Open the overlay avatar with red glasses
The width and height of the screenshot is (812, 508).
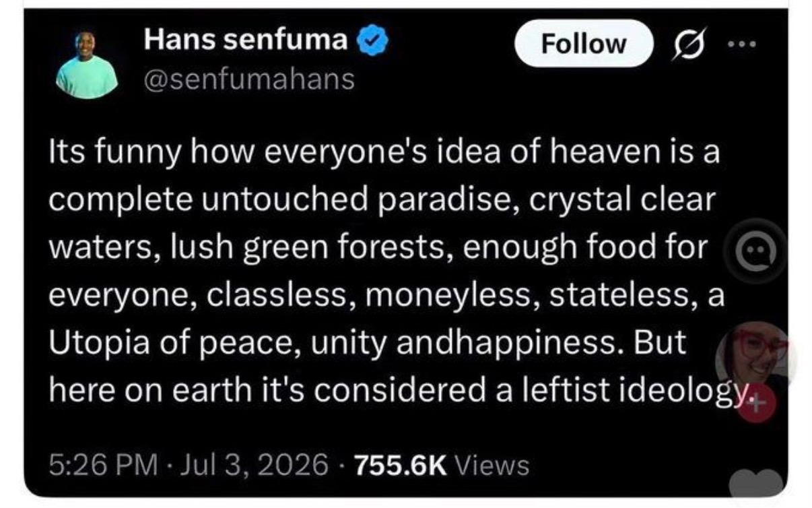coord(754,357)
